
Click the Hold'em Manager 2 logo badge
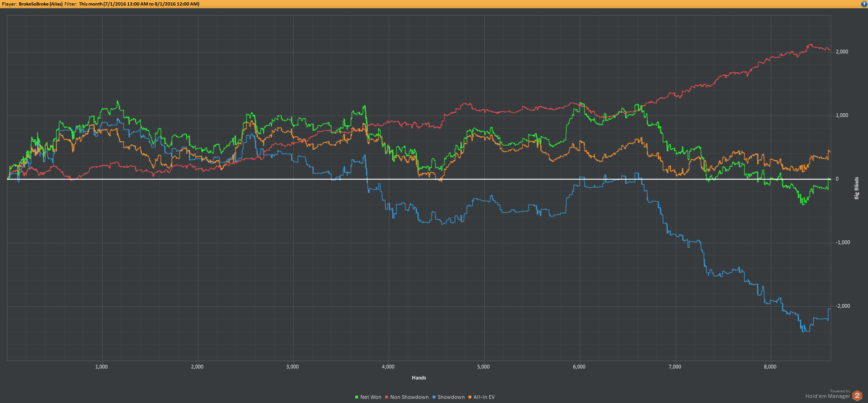pos(857,395)
